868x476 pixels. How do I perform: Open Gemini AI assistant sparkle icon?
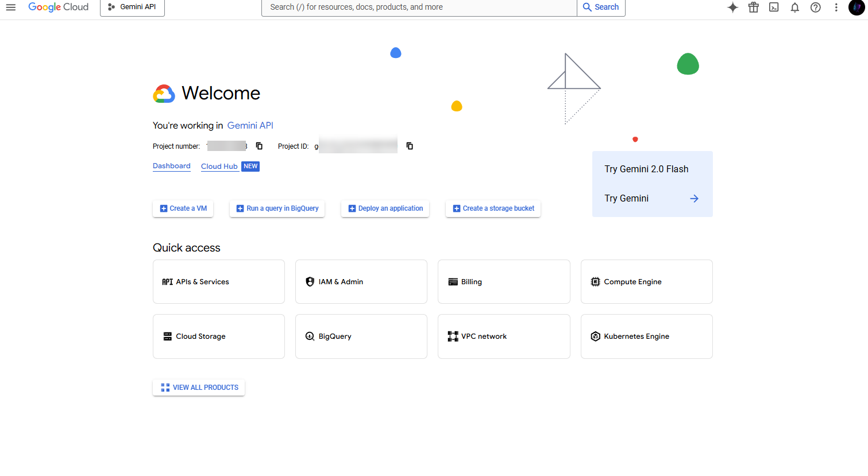click(732, 7)
